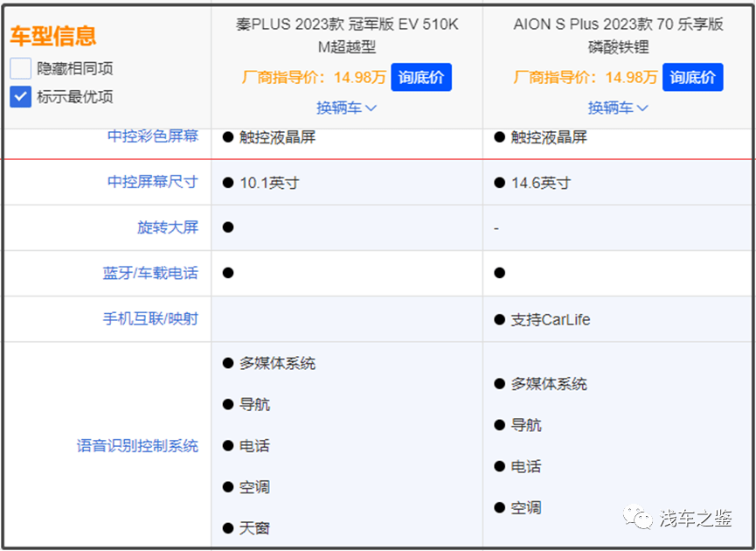Select the 天窗 voice control entry
This screenshot has height=551, width=756.
[x=254, y=528]
